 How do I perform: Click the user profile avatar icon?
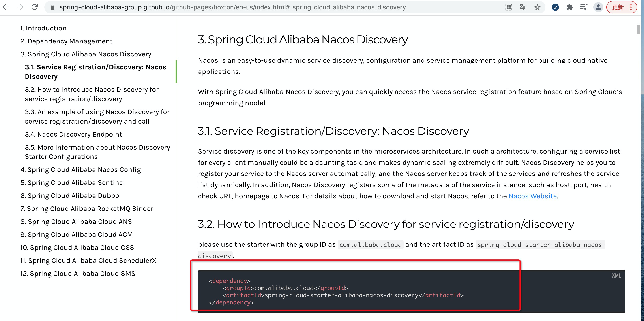[x=598, y=7]
